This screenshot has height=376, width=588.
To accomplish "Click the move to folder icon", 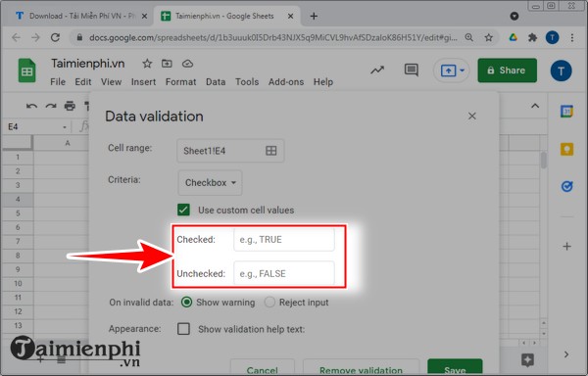I will tap(167, 64).
